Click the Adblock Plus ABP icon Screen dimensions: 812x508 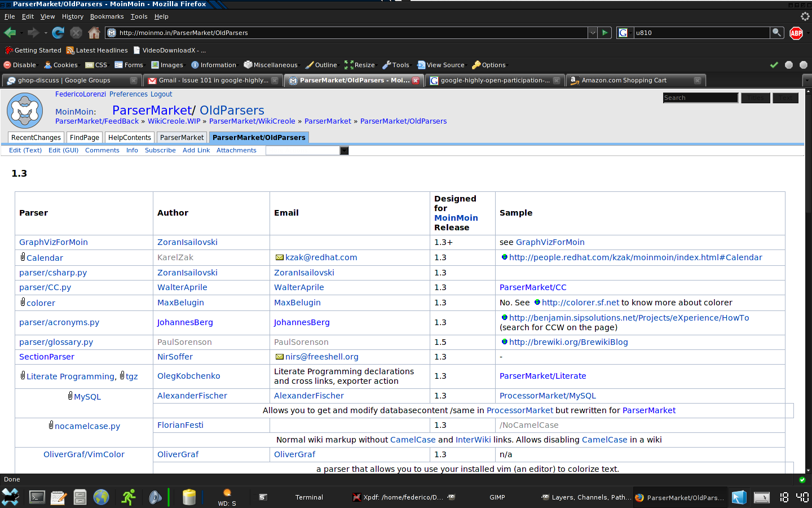796,33
